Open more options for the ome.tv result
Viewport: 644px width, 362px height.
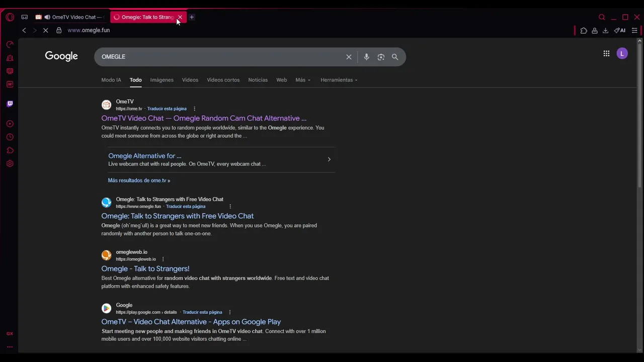pos(194,109)
